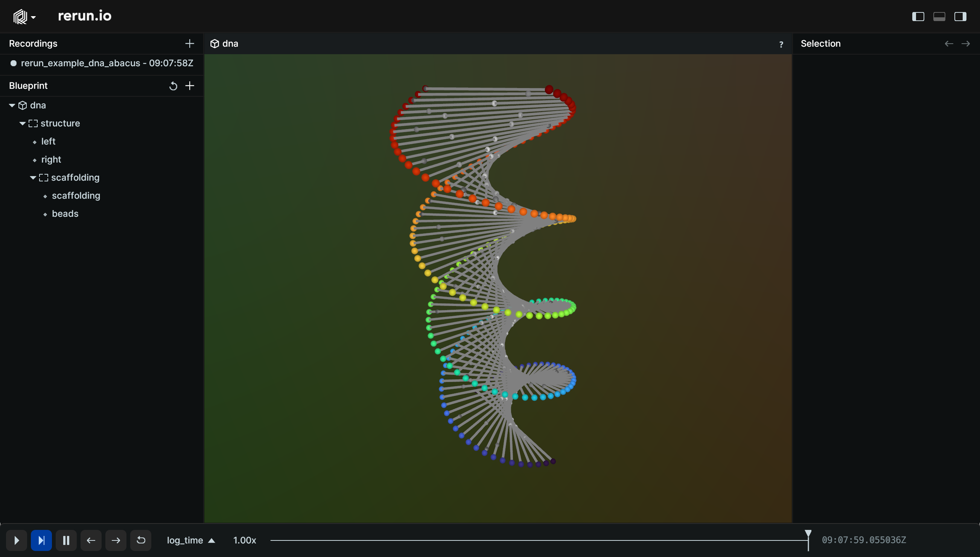Start playback with play button
Viewport: 980px width, 557px height.
coord(17,540)
